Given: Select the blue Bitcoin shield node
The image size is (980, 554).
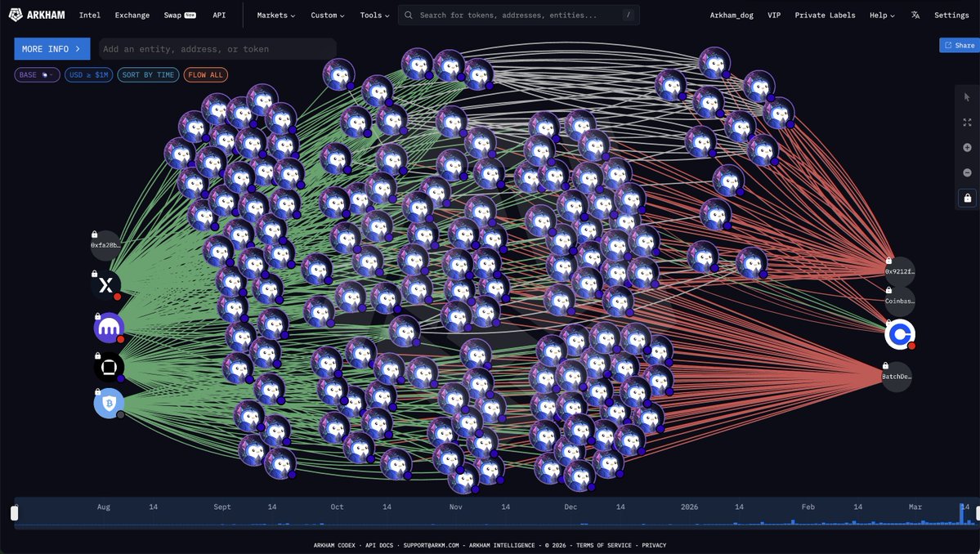Looking at the screenshot, I should [x=109, y=403].
